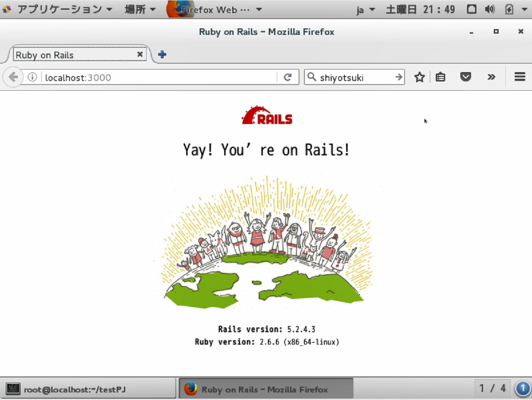Minimize the Firefox window
Screen dimensions: 532x400
tap(471, 32)
